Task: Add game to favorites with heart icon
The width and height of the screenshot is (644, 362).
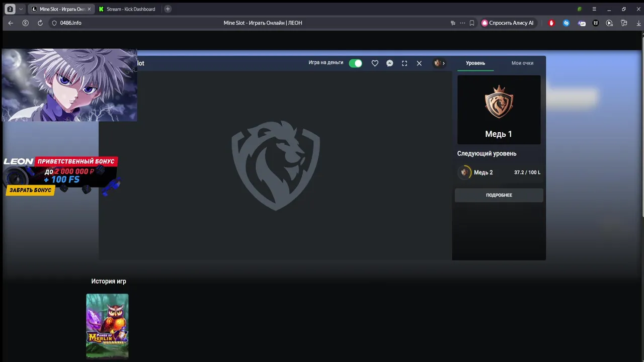Action: pos(375,63)
